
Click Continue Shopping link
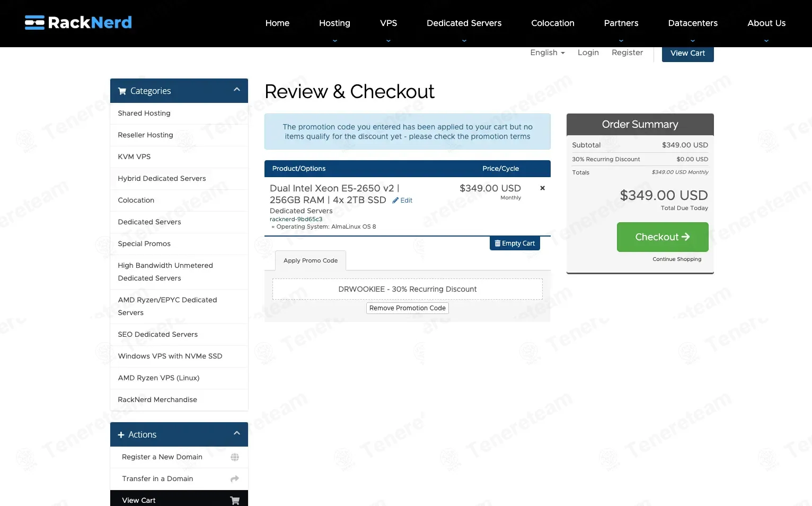(677, 259)
